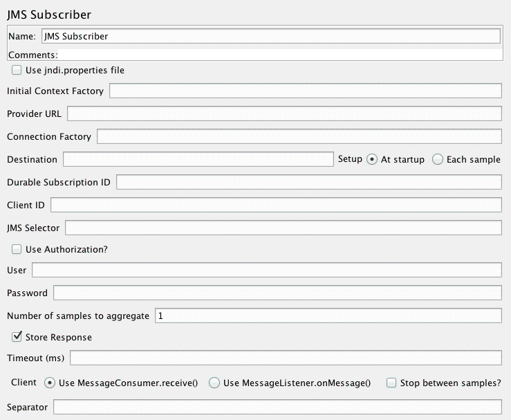Enable Use jndi.properties file checkbox

pyautogui.click(x=17, y=70)
